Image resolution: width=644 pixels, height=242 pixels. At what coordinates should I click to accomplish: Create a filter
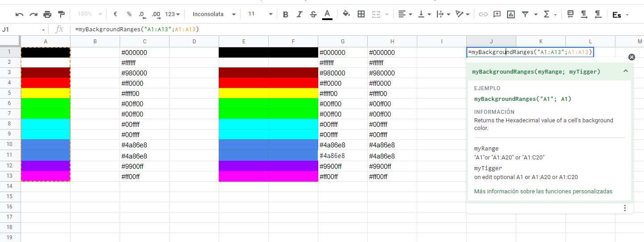(x=525, y=14)
